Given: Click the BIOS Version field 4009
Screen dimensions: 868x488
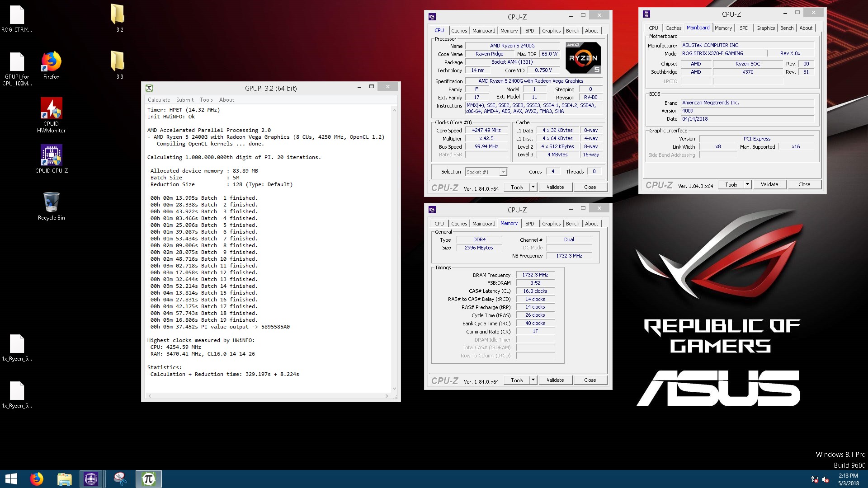Looking at the screenshot, I should [747, 111].
